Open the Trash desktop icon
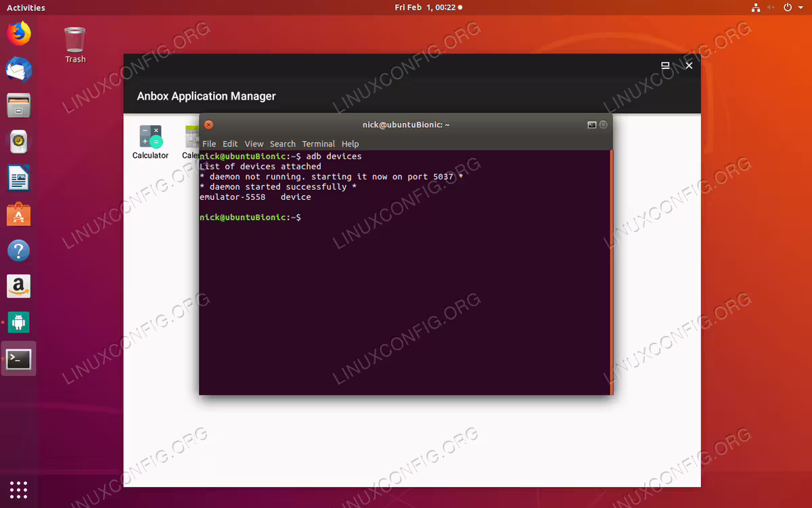812x508 pixels. pyautogui.click(x=75, y=45)
